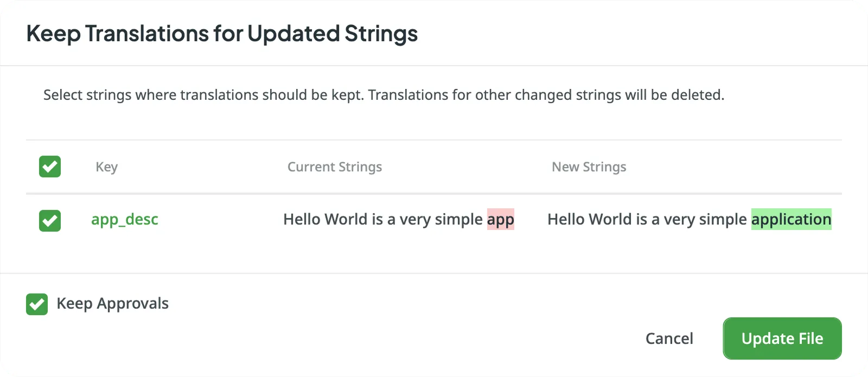The image size is (868, 377).
Task: Click the current string for app_desc
Action: coord(398,219)
